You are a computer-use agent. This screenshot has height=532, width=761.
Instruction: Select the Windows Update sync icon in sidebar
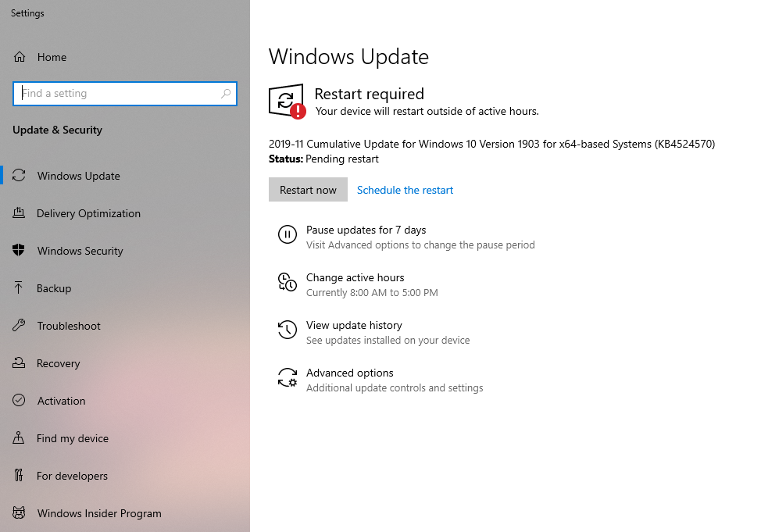click(x=20, y=176)
